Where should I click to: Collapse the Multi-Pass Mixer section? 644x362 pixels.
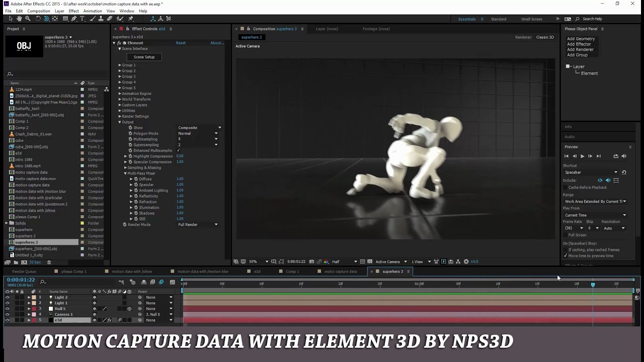click(x=125, y=173)
